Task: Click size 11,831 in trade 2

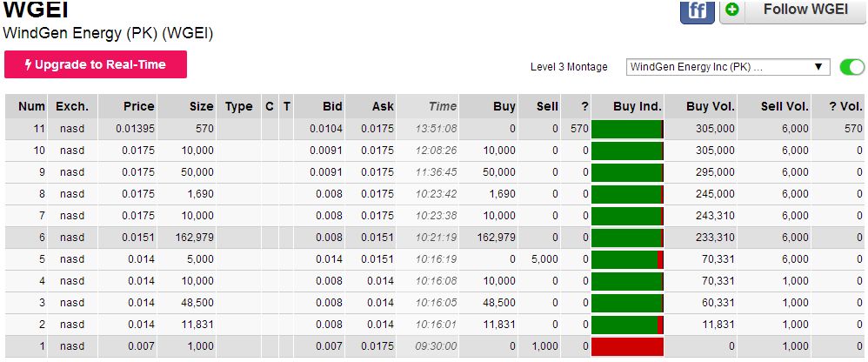Action: [197, 325]
